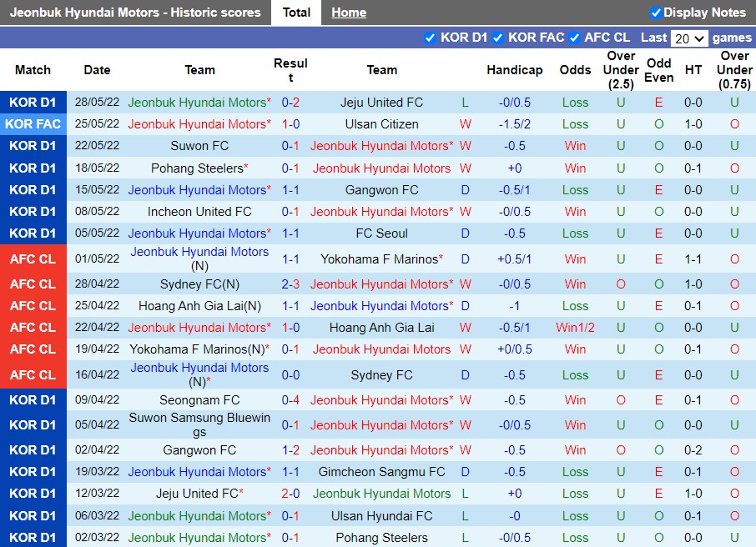Change the 20 games selector value

(x=689, y=38)
